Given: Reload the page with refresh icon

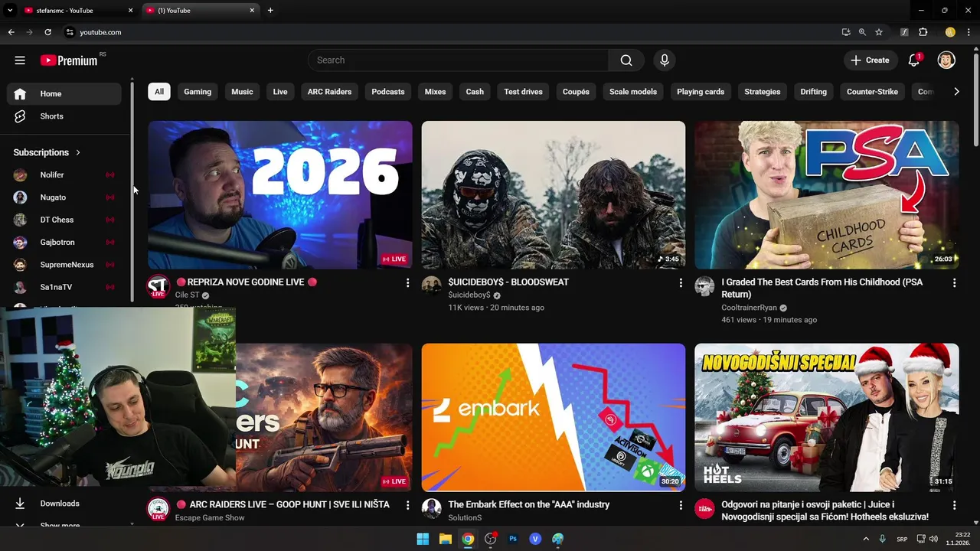Looking at the screenshot, I should (x=47, y=32).
